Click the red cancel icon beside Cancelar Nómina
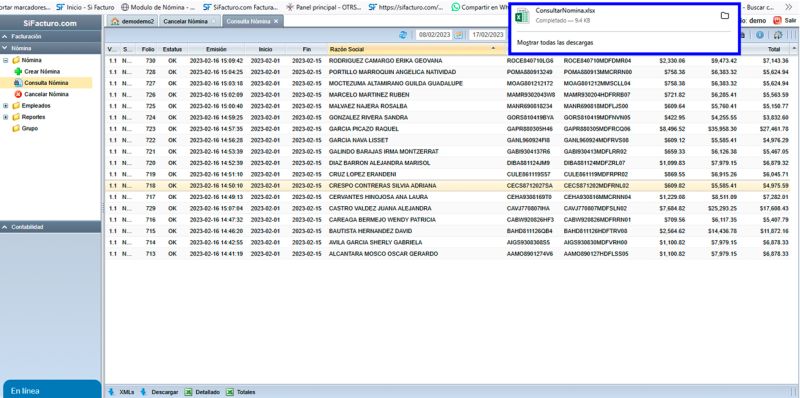 pyautogui.click(x=18, y=94)
